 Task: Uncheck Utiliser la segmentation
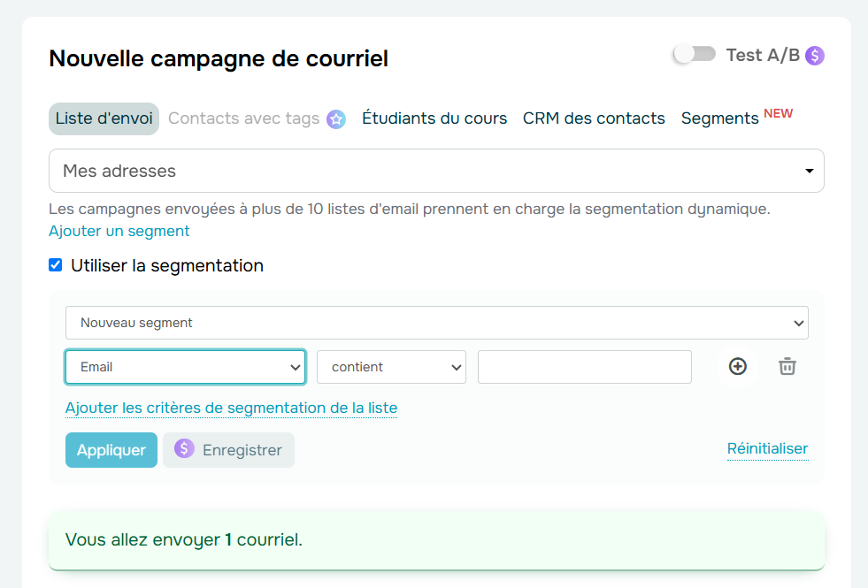[x=56, y=264]
